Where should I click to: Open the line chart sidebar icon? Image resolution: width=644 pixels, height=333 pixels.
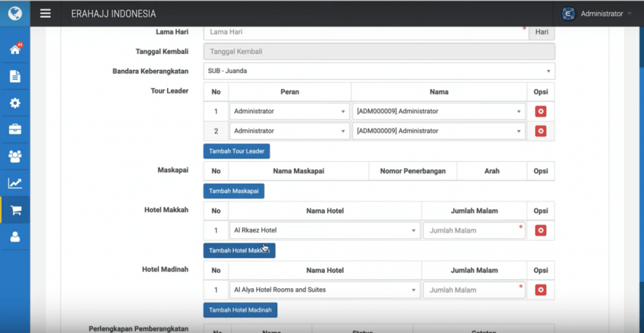tap(15, 183)
